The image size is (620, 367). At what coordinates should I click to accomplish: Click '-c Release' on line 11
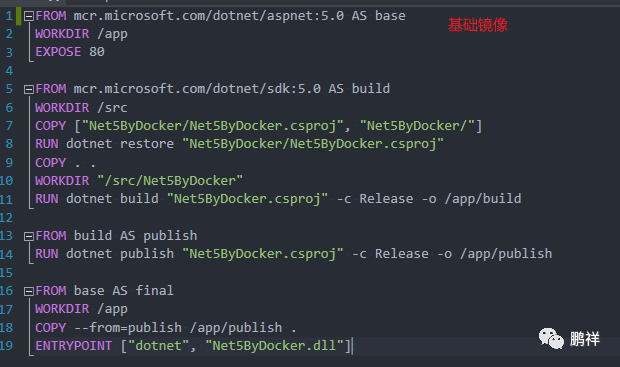374,199
